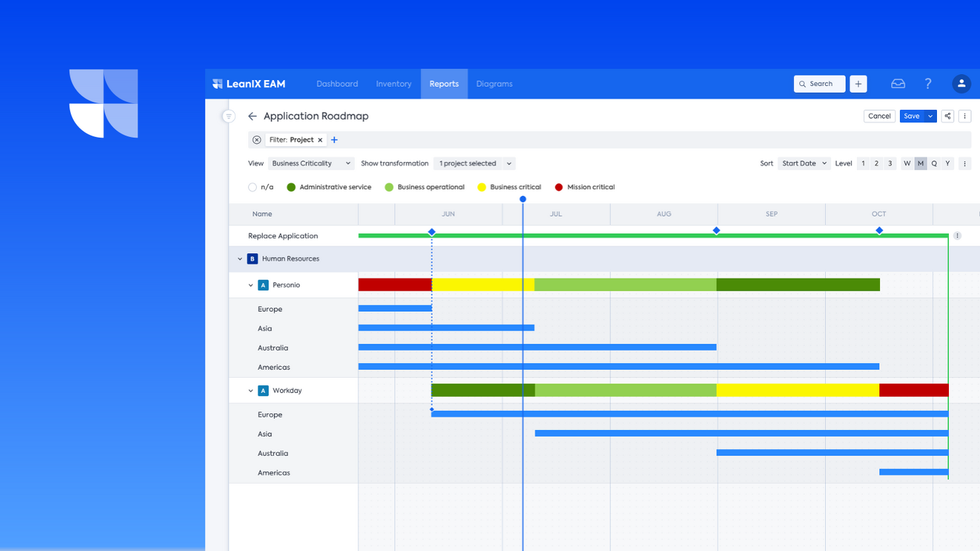Click the Personio A badge icon
Viewport: 980px width, 551px height.
(x=263, y=285)
